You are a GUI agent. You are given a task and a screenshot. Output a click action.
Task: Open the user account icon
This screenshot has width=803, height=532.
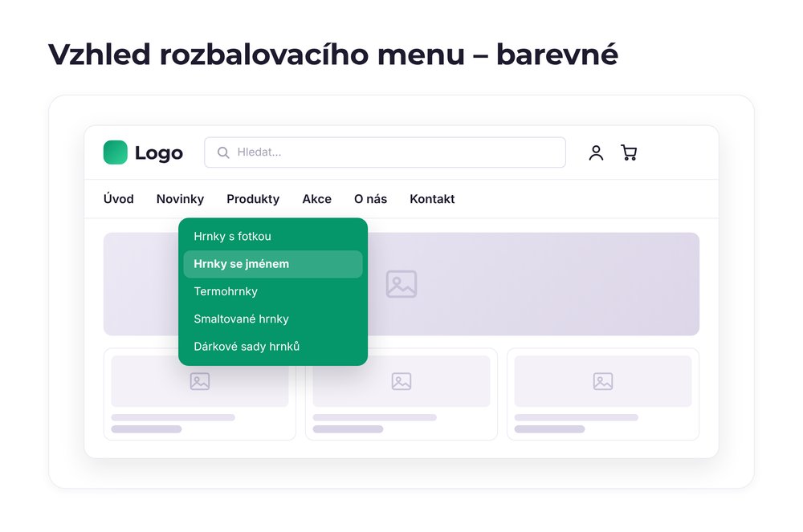click(x=596, y=152)
